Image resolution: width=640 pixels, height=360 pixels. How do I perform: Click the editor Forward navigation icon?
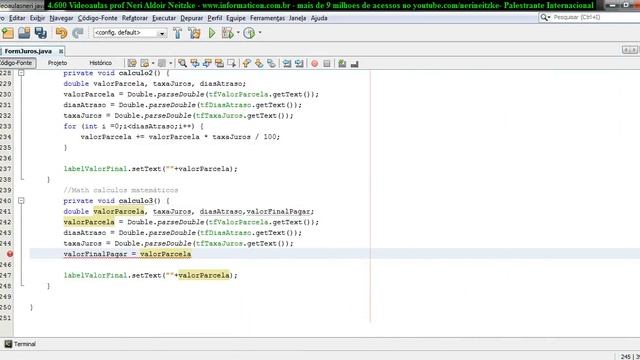pyautogui.click(x=162, y=63)
